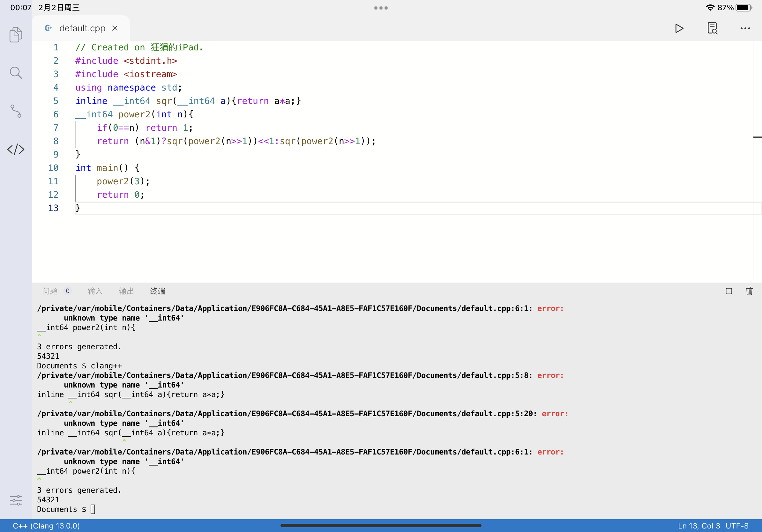This screenshot has width=762, height=532.
Task: Open the iPad multitasking menu at top center
Action: pyautogui.click(x=381, y=7)
